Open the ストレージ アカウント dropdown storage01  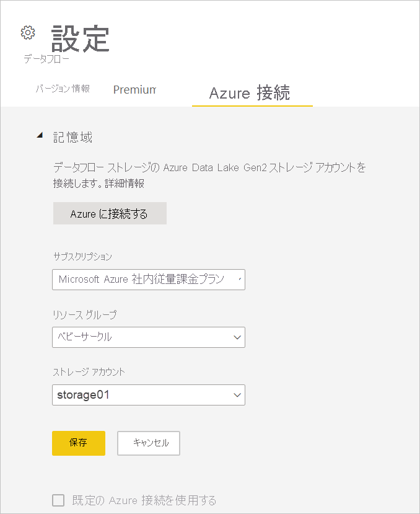click(149, 395)
